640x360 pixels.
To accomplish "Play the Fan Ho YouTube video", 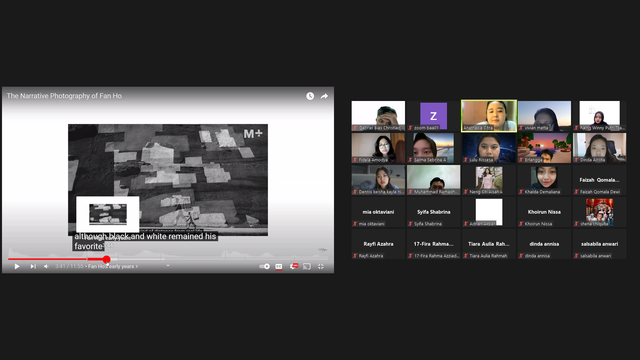I will tap(17, 266).
